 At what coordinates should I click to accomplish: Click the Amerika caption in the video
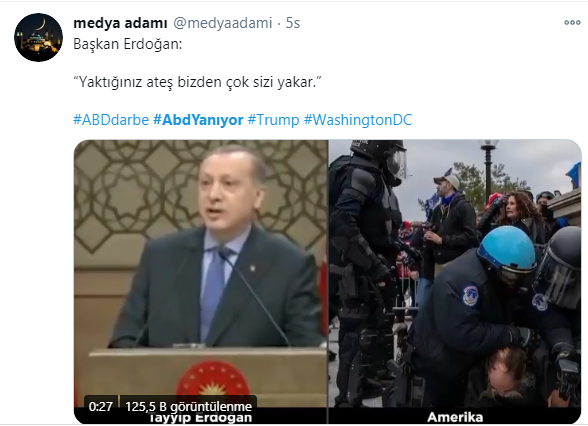pyautogui.click(x=455, y=417)
